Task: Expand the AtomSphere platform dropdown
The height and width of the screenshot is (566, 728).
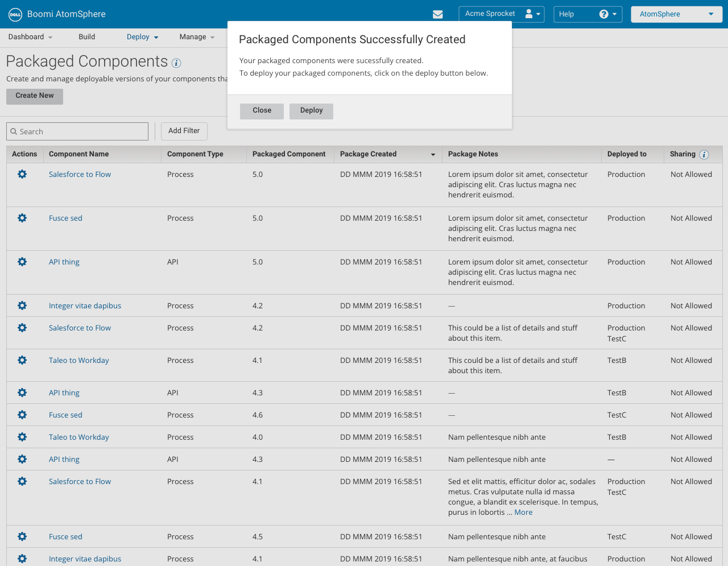Action: pyautogui.click(x=677, y=14)
